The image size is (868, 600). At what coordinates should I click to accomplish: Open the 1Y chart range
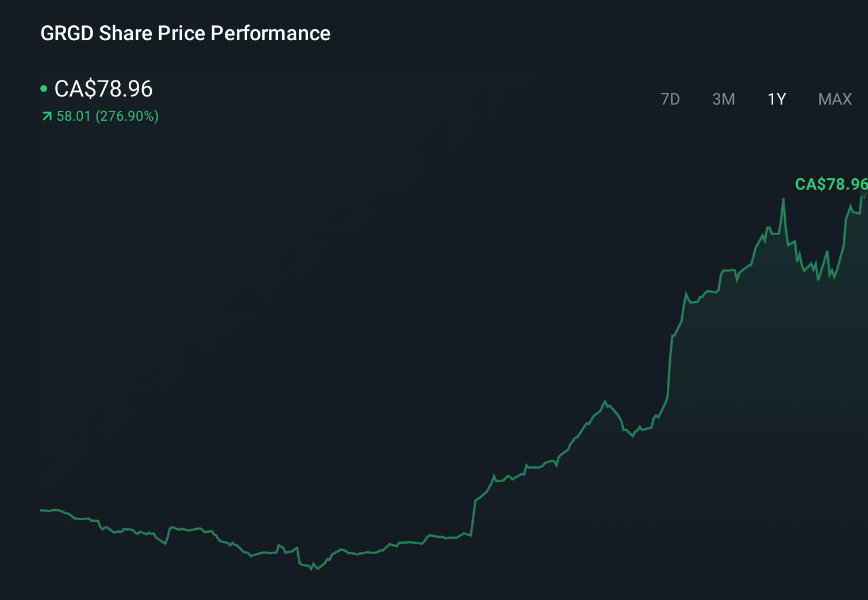[776, 99]
